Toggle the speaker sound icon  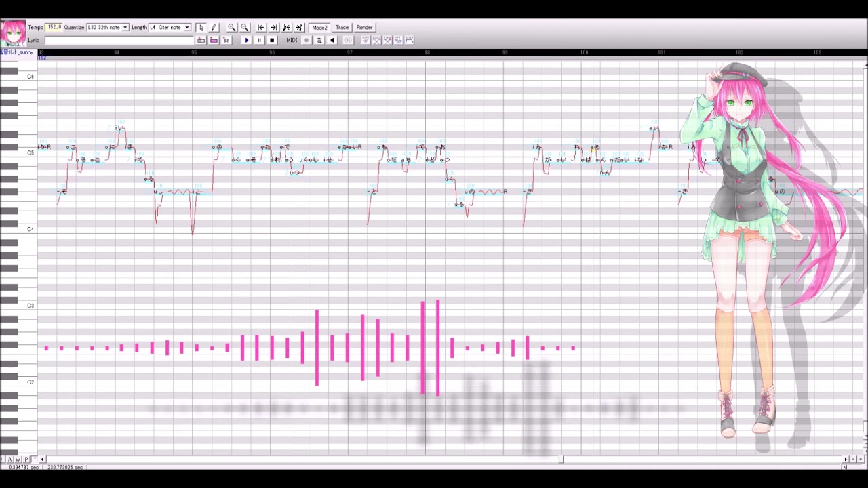pos(332,41)
